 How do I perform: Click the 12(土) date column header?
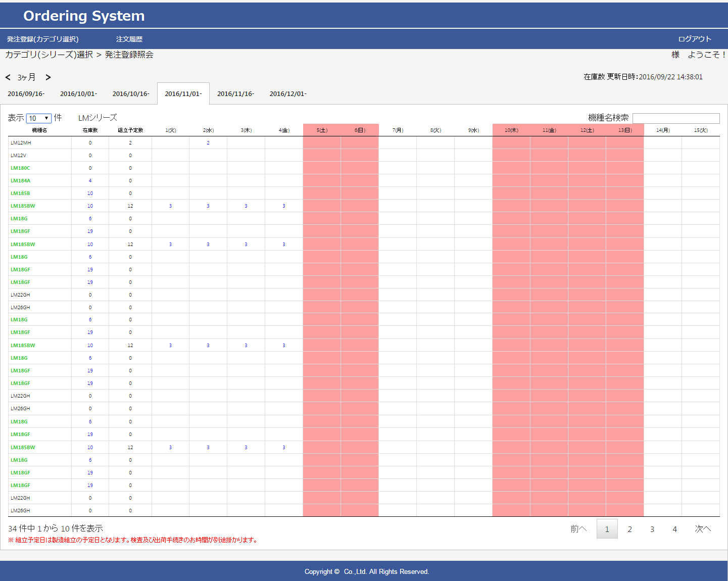pos(587,130)
